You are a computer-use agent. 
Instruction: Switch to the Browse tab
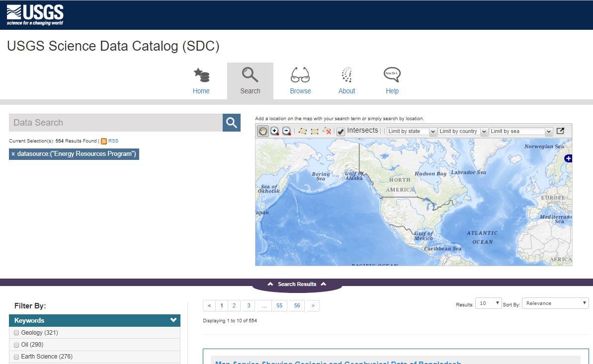pyautogui.click(x=300, y=81)
